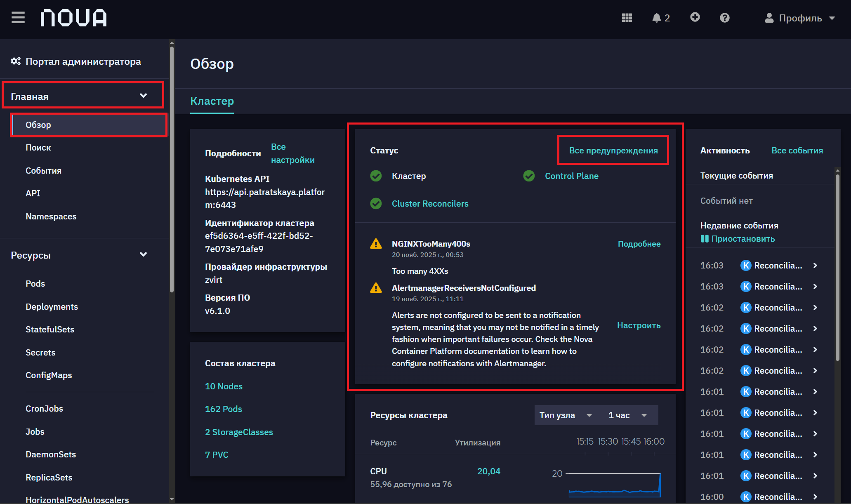Select Обзор in the sidebar
Viewport: 851px width, 504px height.
click(x=88, y=125)
